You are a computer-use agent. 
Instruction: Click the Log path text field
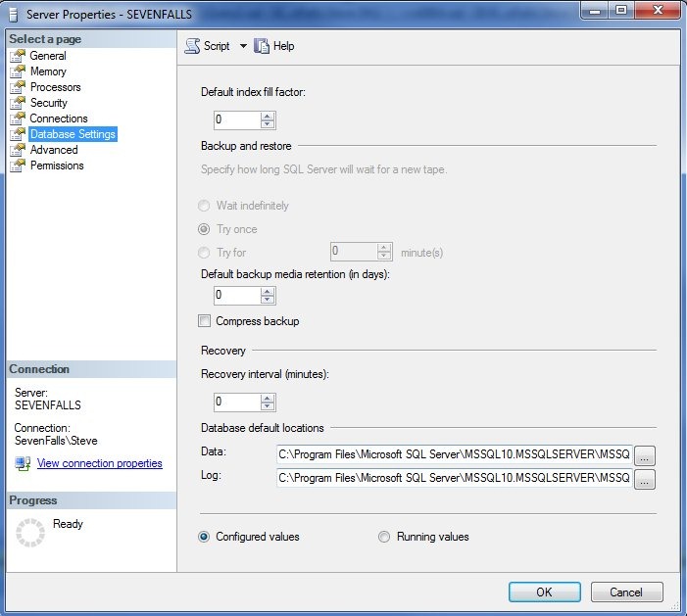tap(453, 478)
